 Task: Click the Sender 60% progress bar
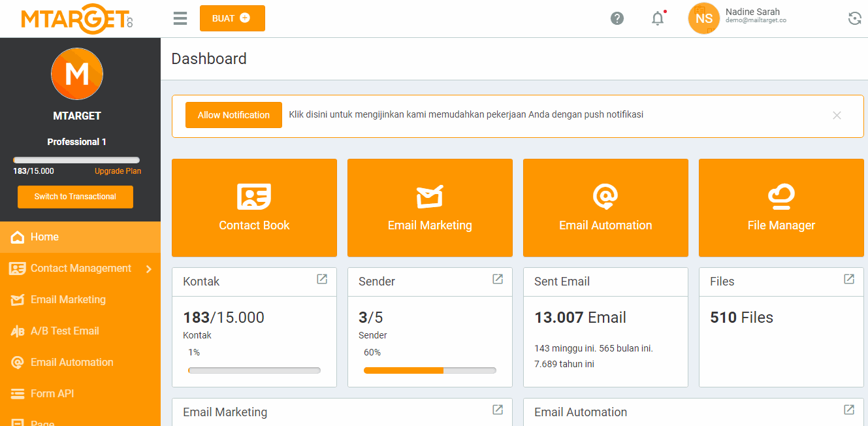(x=430, y=370)
